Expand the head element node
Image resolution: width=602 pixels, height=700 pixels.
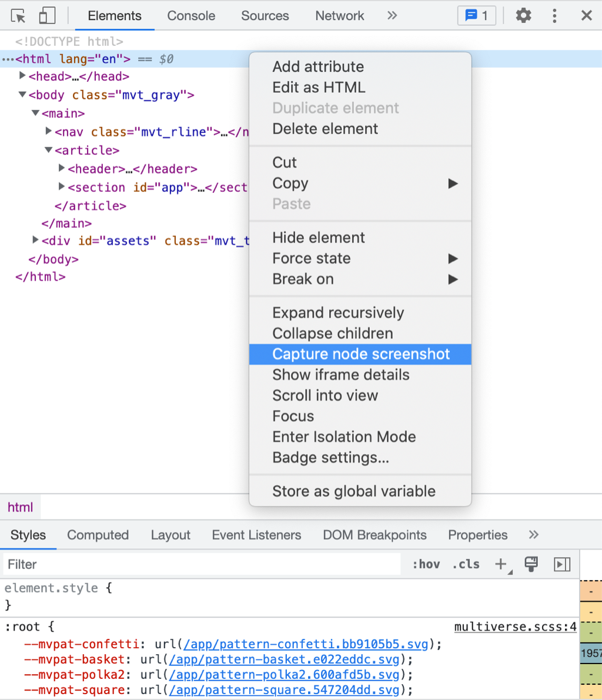22,76
